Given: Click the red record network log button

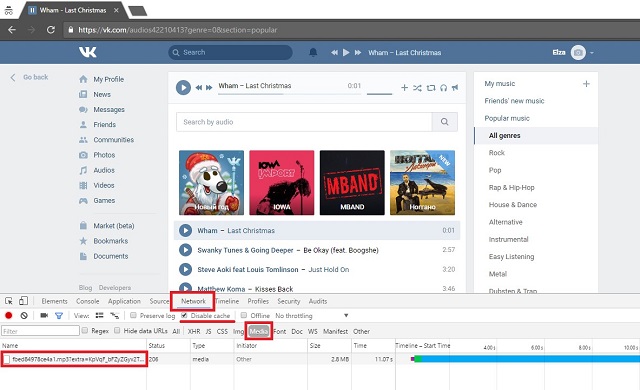Looking at the screenshot, I should [x=9, y=315].
